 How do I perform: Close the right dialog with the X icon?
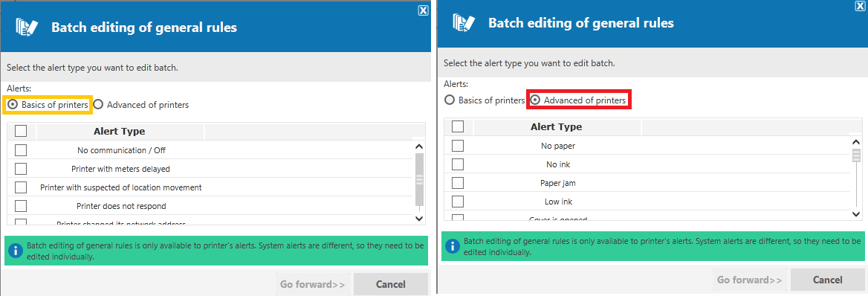click(861, 6)
